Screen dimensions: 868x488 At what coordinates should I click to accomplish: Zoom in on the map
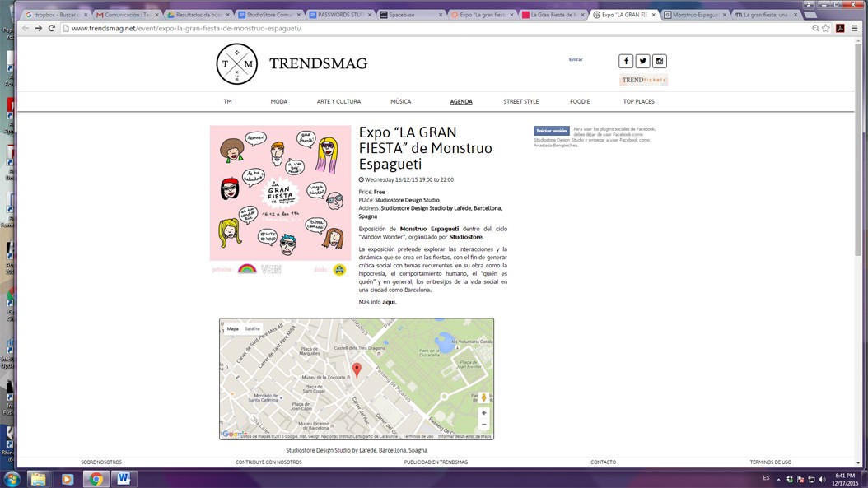[484, 413]
